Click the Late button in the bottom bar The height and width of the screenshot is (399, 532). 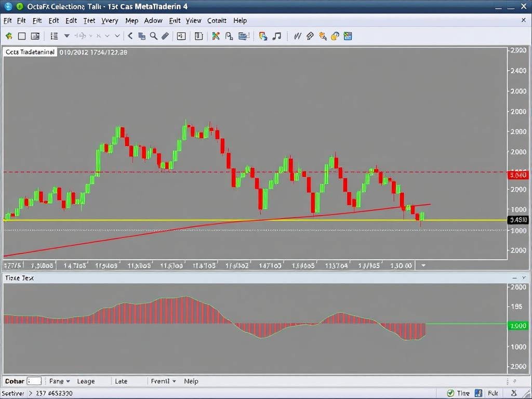122,381
